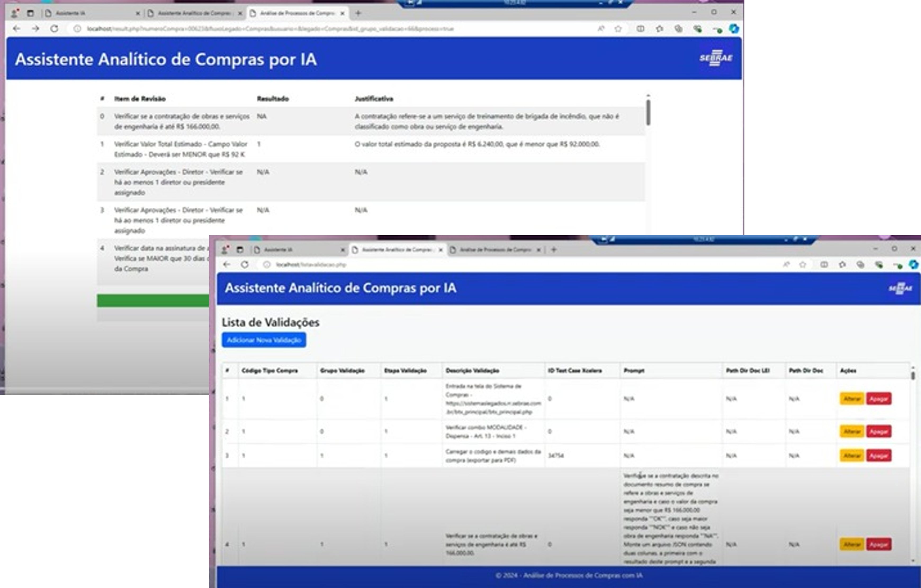
Task: Click the split screen icon in toolbar
Action: pyautogui.click(x=824, y=264)
